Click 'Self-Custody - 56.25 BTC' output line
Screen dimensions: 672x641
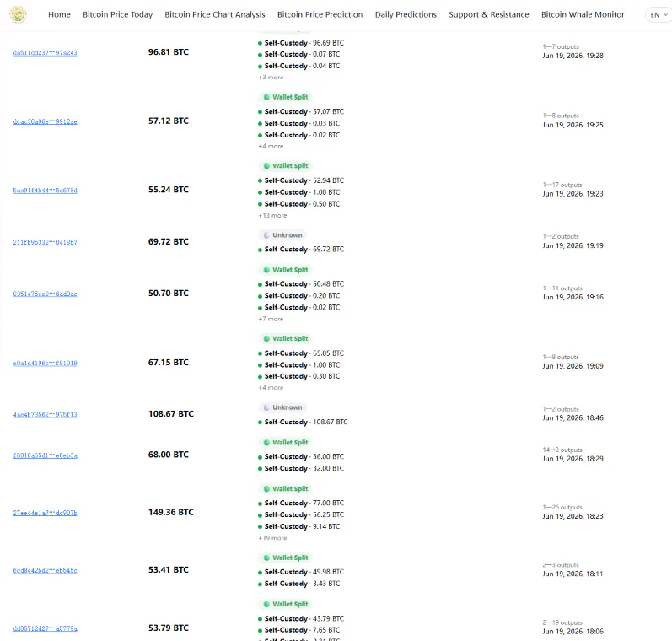coord(301,514)
